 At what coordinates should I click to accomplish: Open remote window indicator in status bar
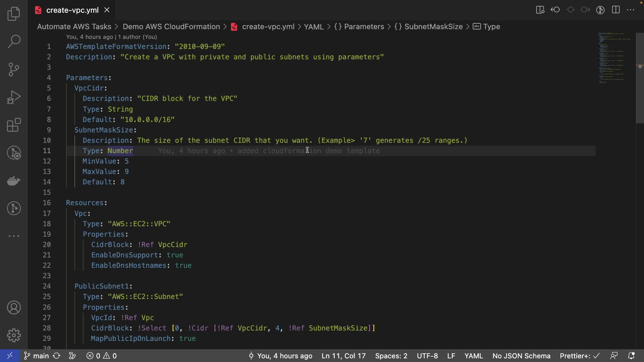pyautogui.click(x=10, y=356)
